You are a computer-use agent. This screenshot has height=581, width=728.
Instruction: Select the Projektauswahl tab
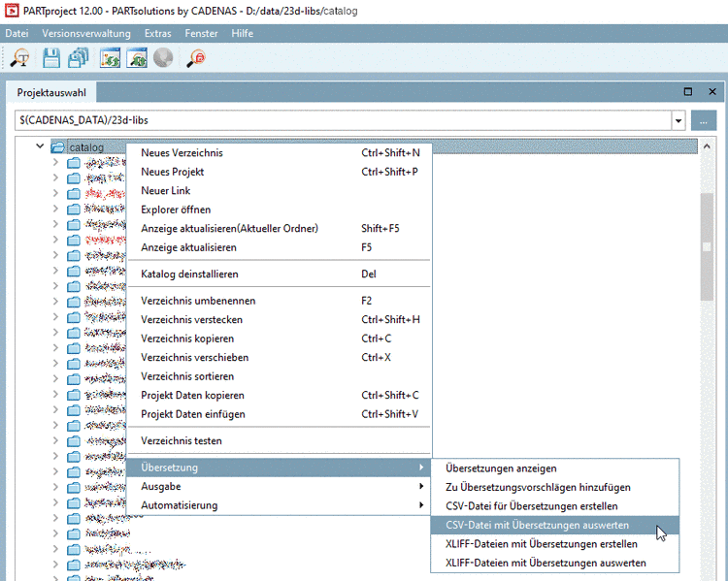coord(51,92)
